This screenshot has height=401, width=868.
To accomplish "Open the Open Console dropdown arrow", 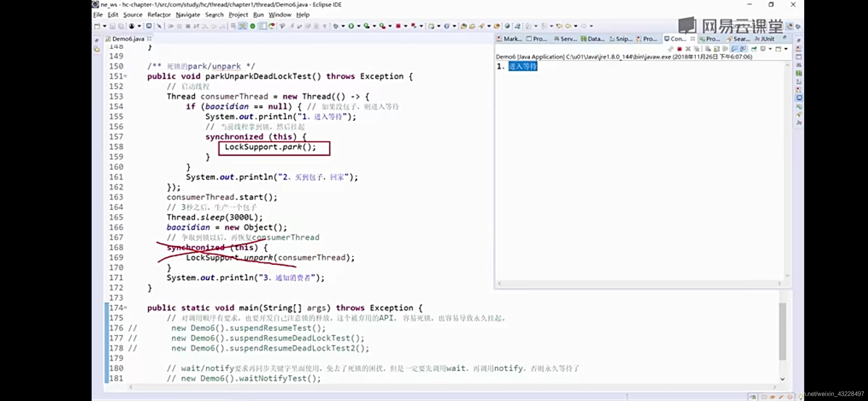I will coord(786,49).
